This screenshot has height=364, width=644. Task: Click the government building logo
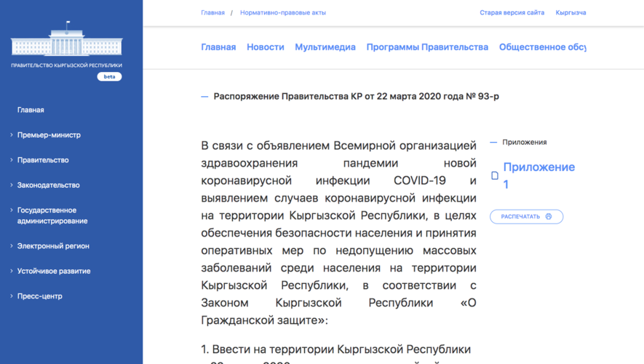[66, 40]
